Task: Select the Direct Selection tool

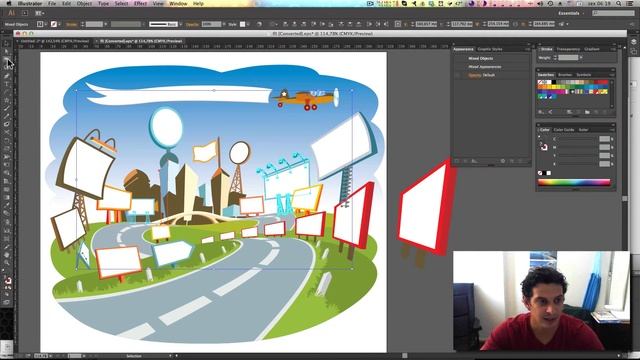Action: click(x=6, y=52)
